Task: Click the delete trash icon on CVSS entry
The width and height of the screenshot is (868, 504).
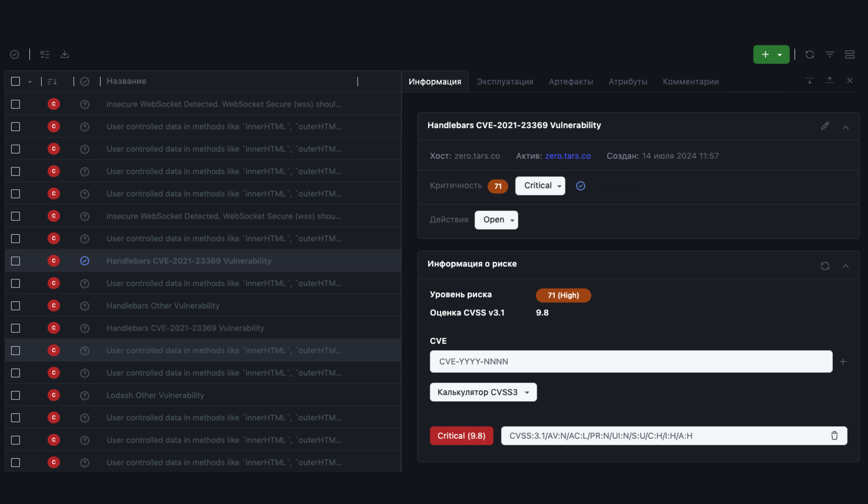Action: (x=834, y=436)
